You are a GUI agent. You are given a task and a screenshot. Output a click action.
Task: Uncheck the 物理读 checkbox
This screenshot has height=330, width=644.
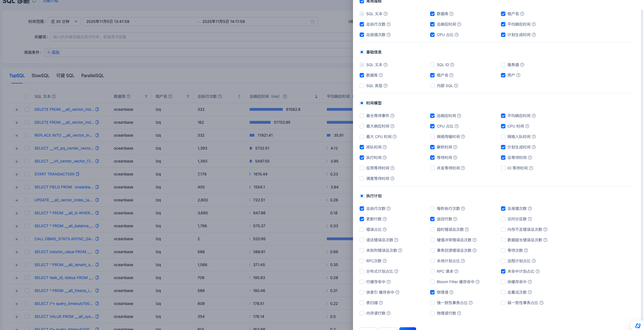tap(432, 292)
